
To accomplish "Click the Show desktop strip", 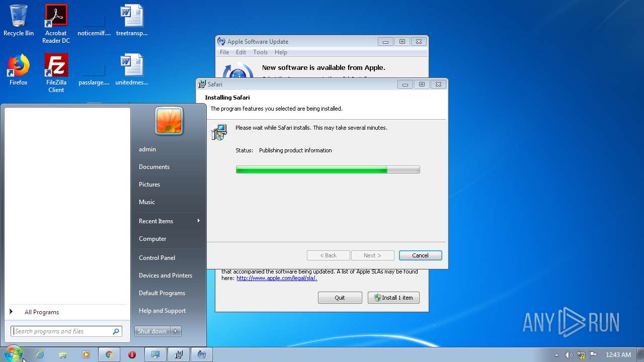I will click(x=640, y=354).
